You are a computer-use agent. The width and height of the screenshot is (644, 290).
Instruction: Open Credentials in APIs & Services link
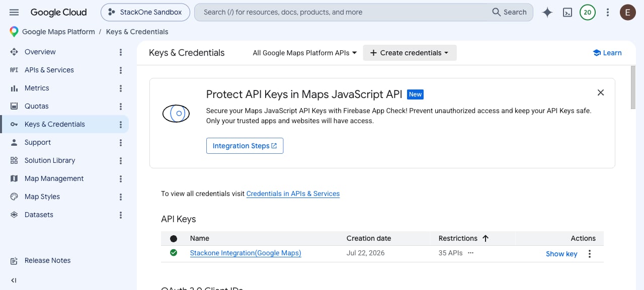click(293, 194)
